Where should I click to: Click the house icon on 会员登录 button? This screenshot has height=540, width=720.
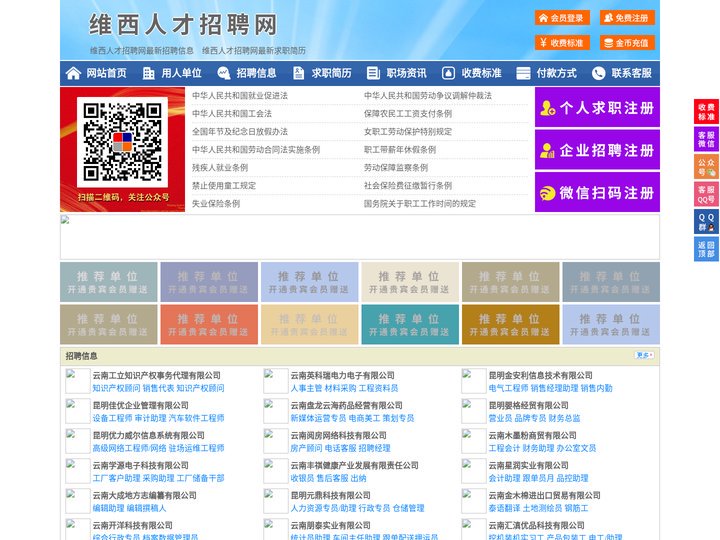tap(543, 18)
